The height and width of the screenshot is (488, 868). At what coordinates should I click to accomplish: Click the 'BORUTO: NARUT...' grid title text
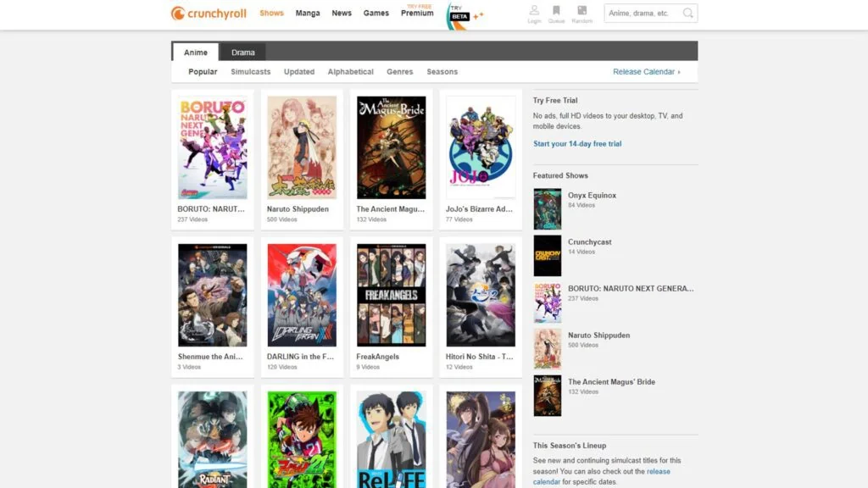pyautogui.click(x=211, y=209)
